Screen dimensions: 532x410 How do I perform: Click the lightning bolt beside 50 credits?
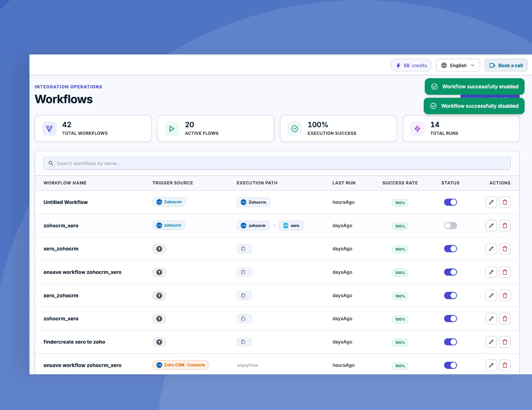point(398,65)
